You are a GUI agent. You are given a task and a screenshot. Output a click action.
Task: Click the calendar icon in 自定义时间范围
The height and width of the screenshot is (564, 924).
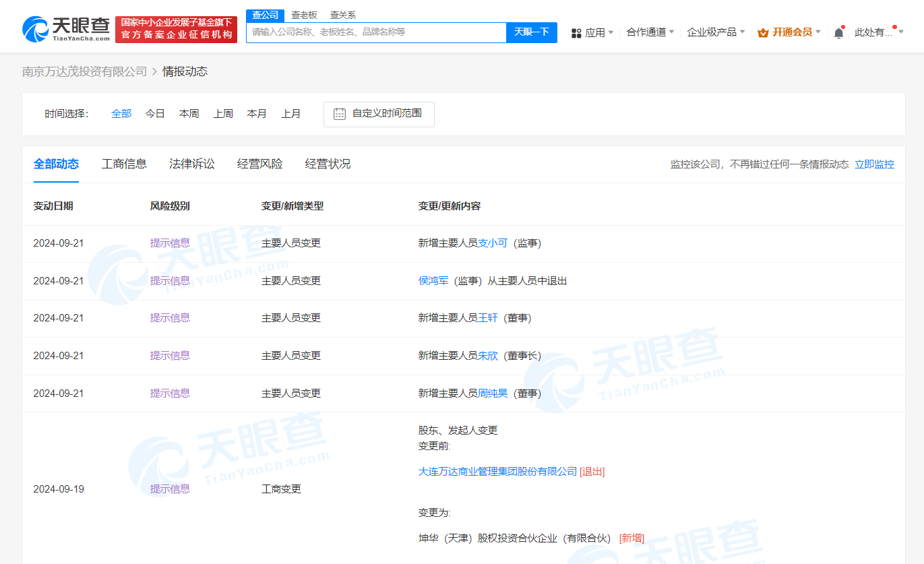[339, 114]
